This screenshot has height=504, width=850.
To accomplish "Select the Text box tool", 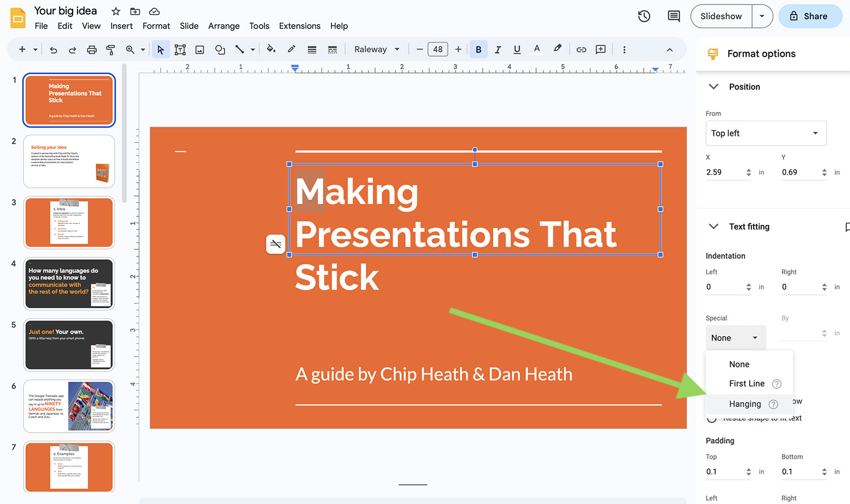I will pos(180,49).
